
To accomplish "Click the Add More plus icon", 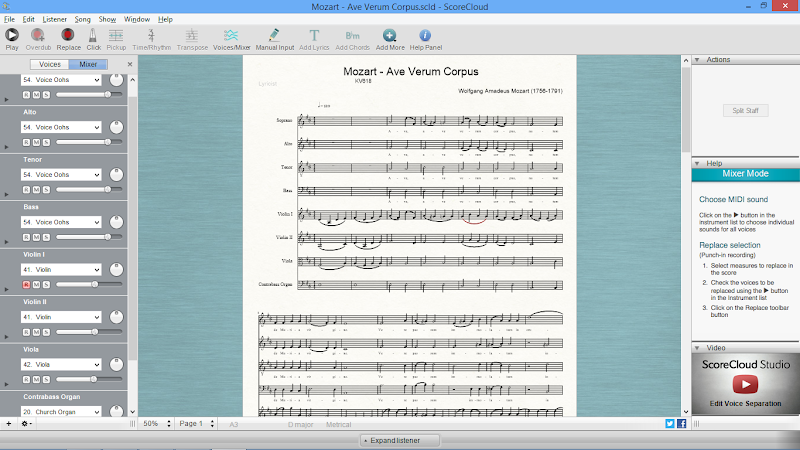I will tap(389, 35).
